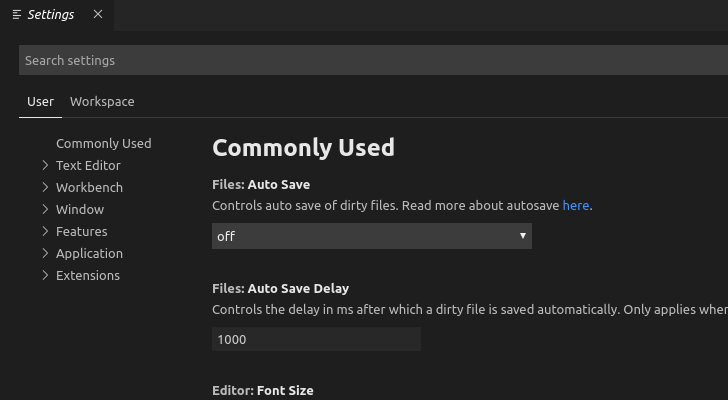Open the autosave 'here' link

coord(576,205)
